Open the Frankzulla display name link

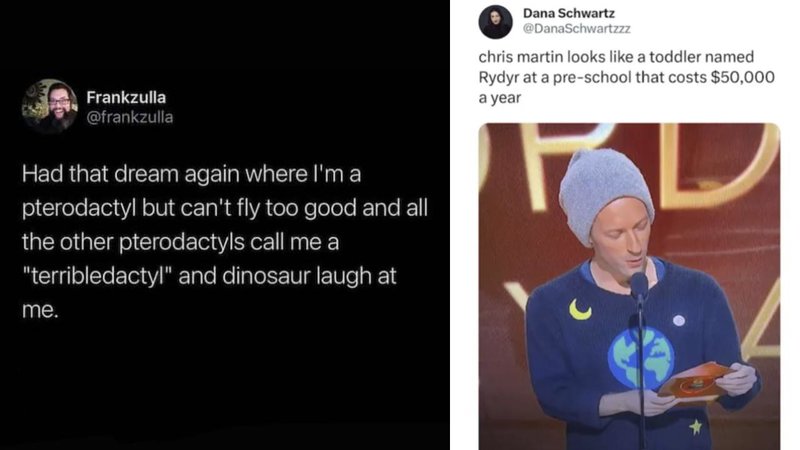point(127,98)
